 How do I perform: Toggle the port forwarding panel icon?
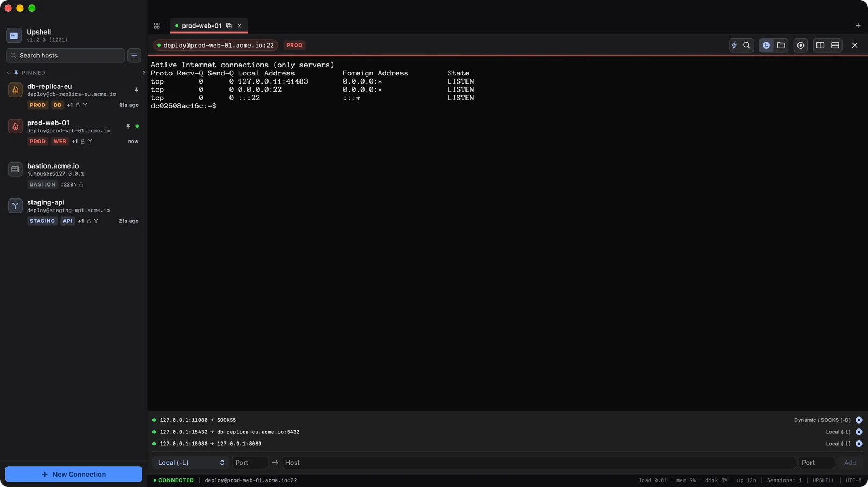coord(766,46)
